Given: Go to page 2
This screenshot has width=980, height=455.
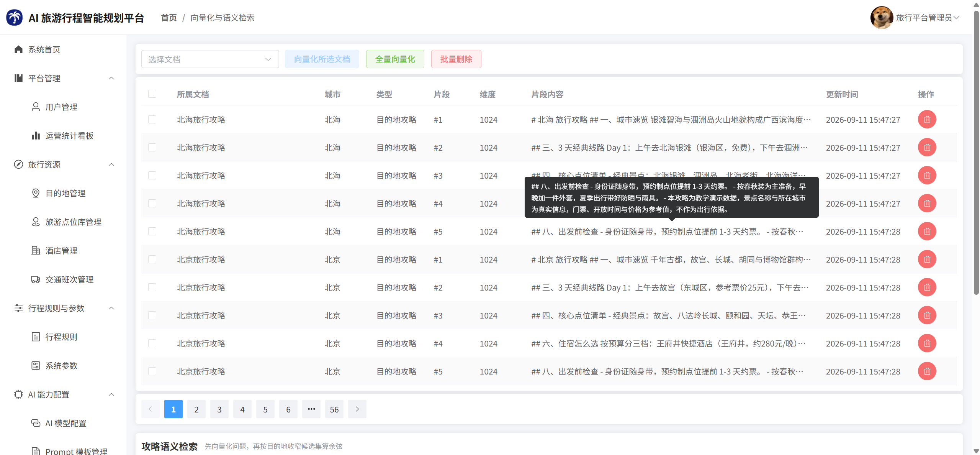Looking at the screenshot, I should pos(196,409).
